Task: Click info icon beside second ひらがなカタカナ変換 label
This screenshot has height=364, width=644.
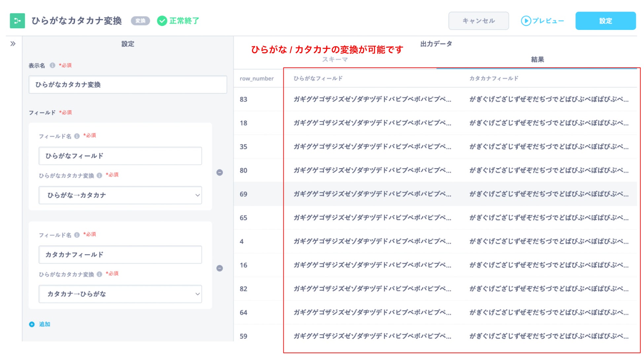Action: 99,274
